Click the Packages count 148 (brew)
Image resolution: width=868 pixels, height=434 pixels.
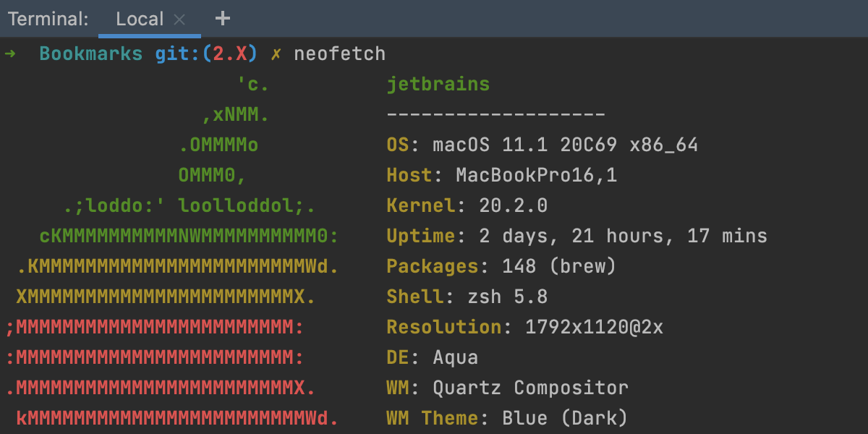click(558, 267)
